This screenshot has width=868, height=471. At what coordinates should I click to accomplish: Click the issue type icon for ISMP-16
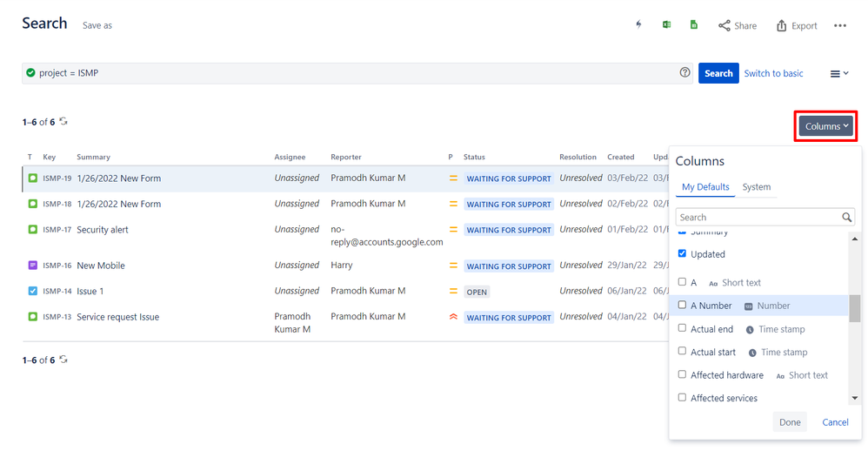[33, 266]
